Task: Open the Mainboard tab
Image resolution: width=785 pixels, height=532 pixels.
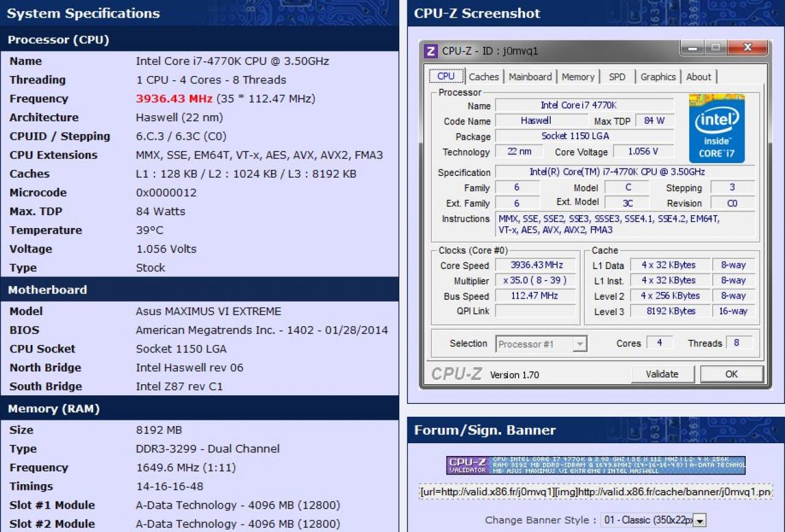Action: 530,77
